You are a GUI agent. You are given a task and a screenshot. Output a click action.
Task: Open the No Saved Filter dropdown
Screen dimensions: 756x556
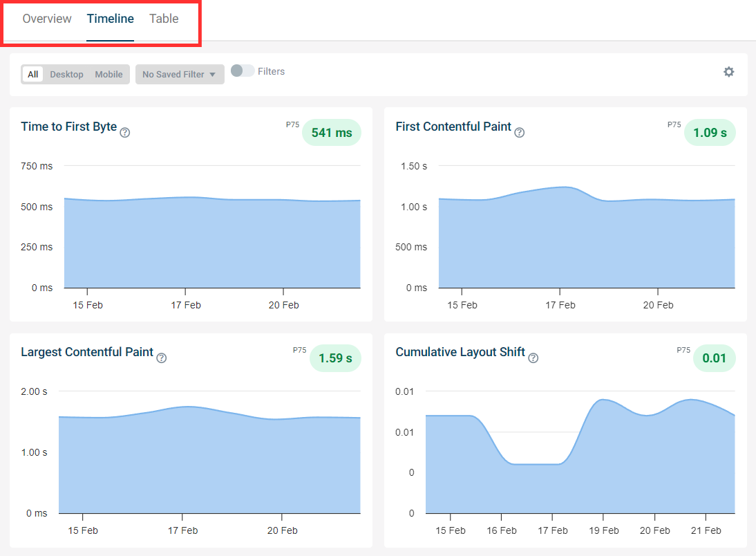[x=180, y=74]
